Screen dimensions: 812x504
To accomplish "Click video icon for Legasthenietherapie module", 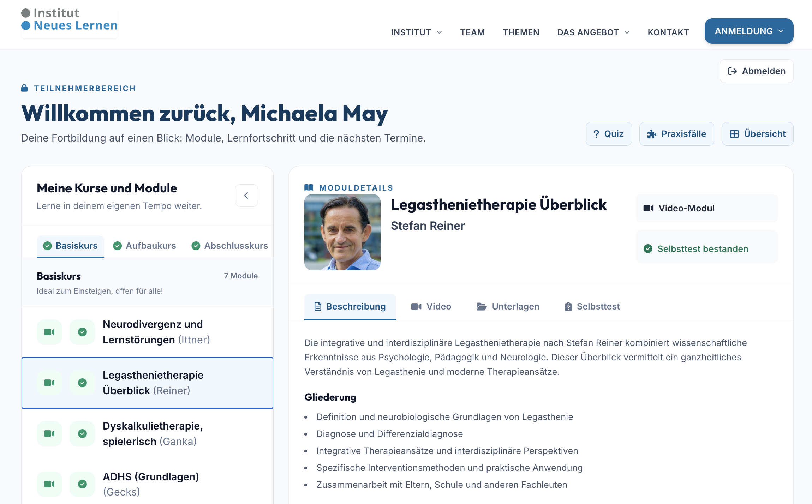I will point(49,383).
